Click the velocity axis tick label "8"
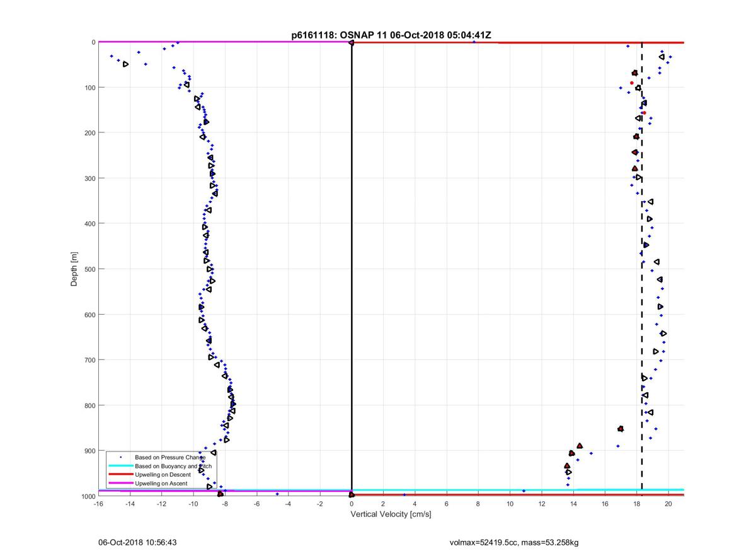The height and width of the screenshot is (558, 756). tap(478, 504)
